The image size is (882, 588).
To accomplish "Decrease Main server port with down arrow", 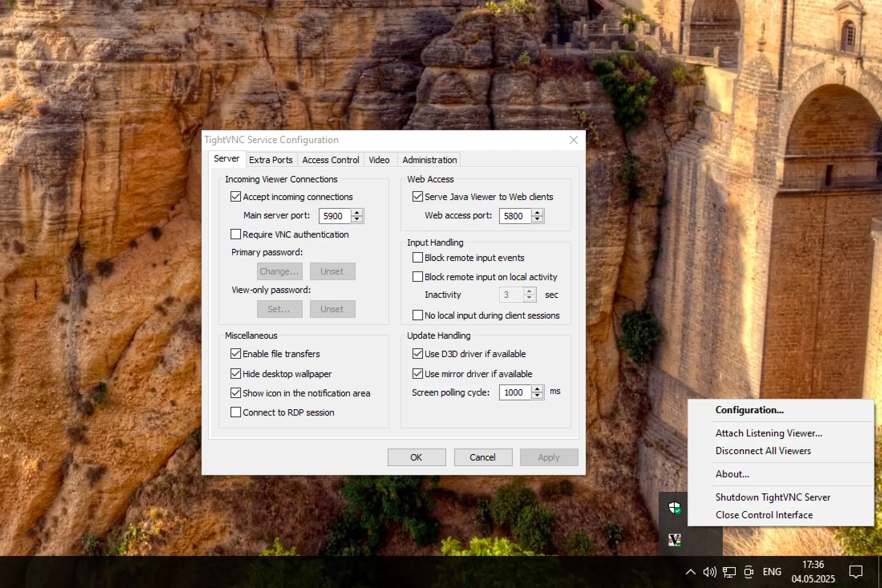I will (357, 219).
